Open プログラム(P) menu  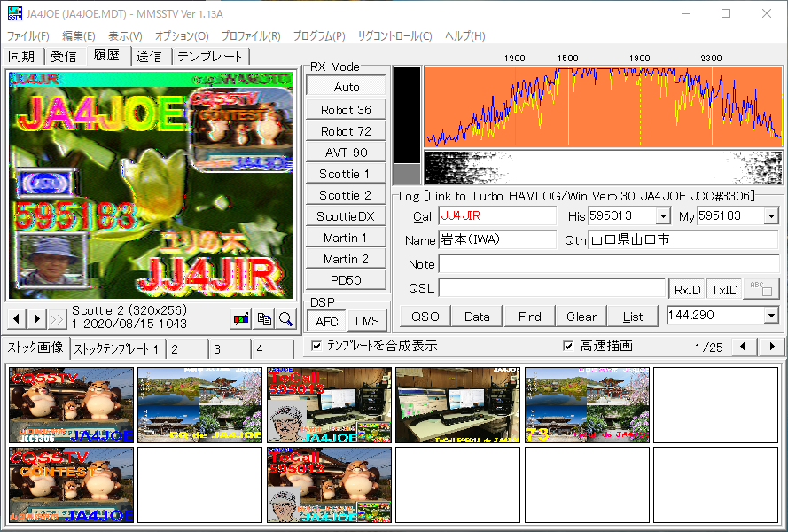[x=319, y=35]
